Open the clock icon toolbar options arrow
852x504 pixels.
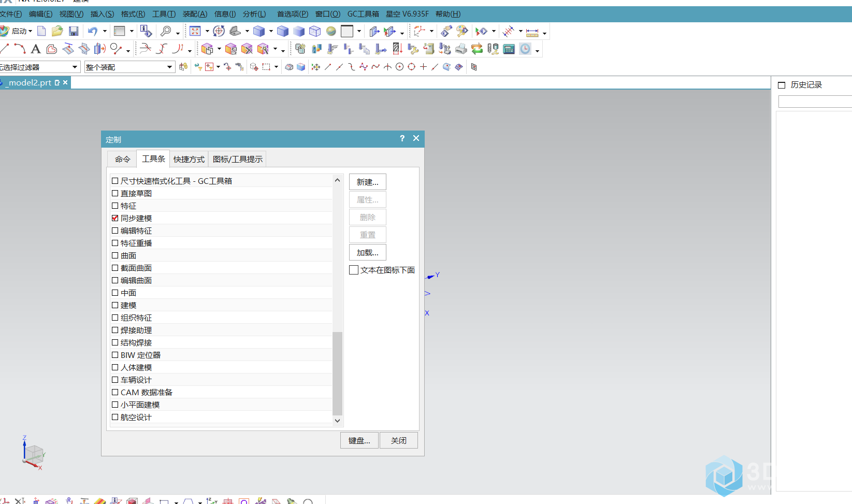coord(537,51)
